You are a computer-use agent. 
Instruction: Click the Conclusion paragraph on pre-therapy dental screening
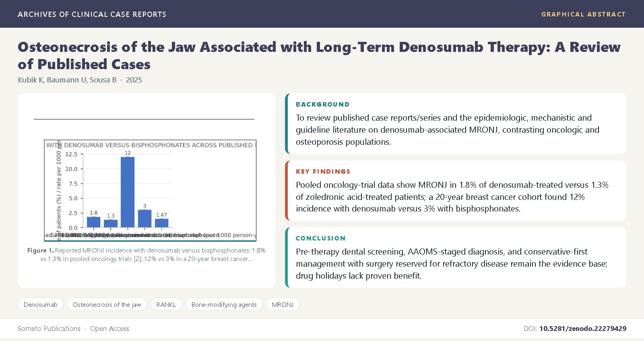pos(452,263)
